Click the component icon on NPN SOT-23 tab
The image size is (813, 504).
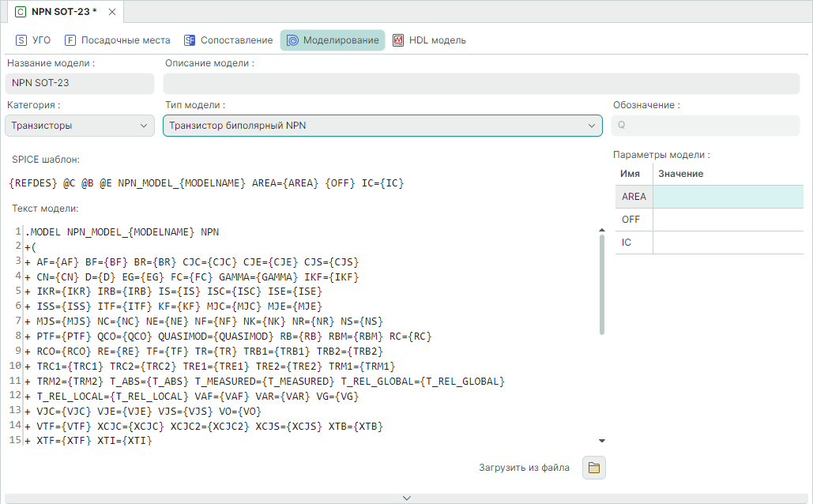click(21, 12)
